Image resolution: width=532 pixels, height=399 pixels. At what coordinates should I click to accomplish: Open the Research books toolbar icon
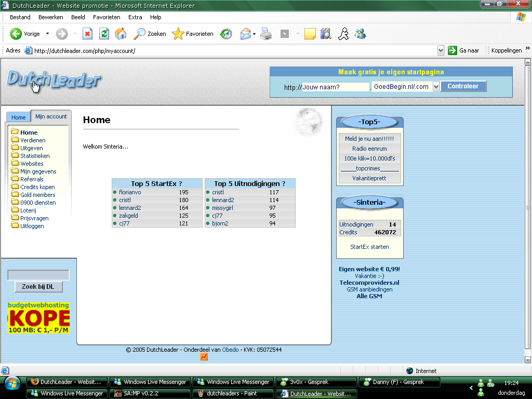pyautogui.click(x=326, y=34)
